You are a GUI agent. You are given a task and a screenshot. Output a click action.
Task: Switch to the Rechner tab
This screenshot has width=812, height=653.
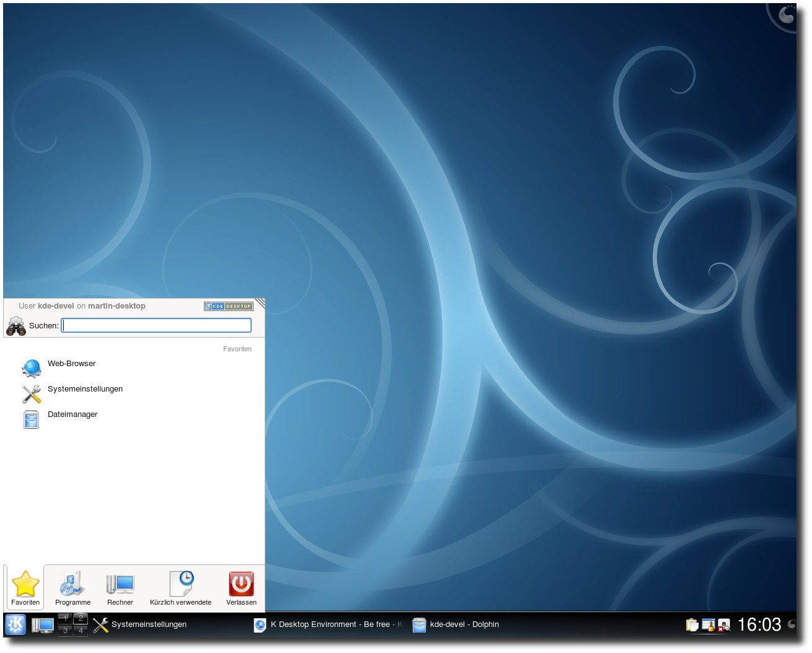pos(120,588)
